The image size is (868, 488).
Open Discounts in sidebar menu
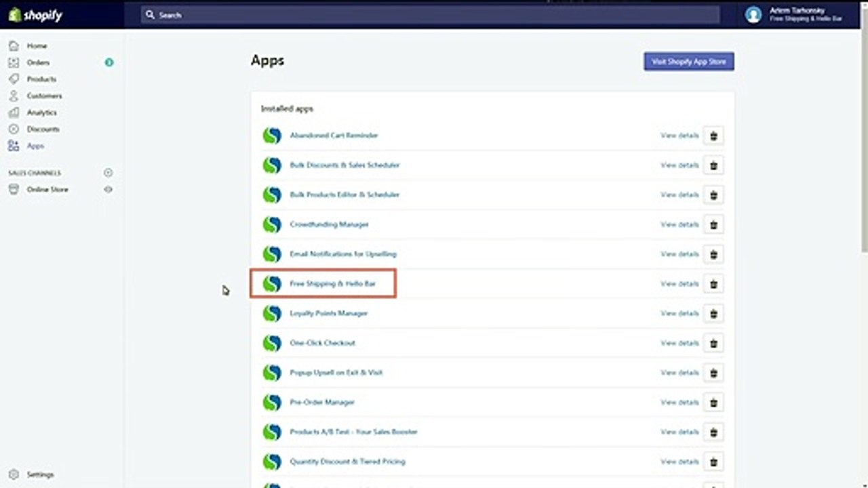(x=43, y=129)
